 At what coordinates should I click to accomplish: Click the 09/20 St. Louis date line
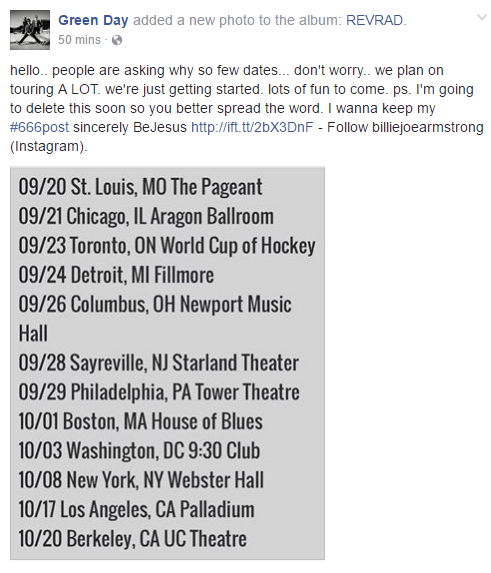(x=141, y=187)
